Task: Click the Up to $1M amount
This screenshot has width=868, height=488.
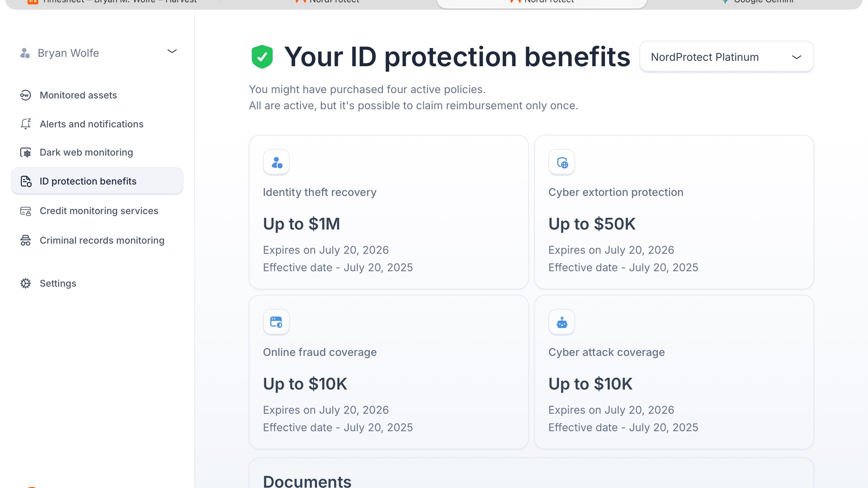Action: [302, 224]
